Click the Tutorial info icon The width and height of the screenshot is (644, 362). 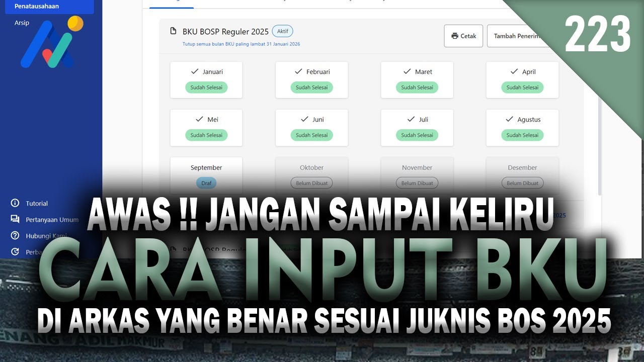15,203
